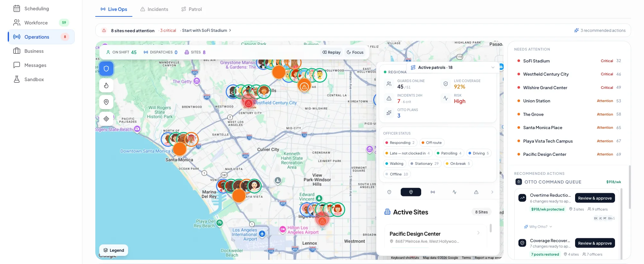The image size is (644, 264).
Task: Open the 3 recommended actions link
Action: pyautogui.click(x=600, y=31)
